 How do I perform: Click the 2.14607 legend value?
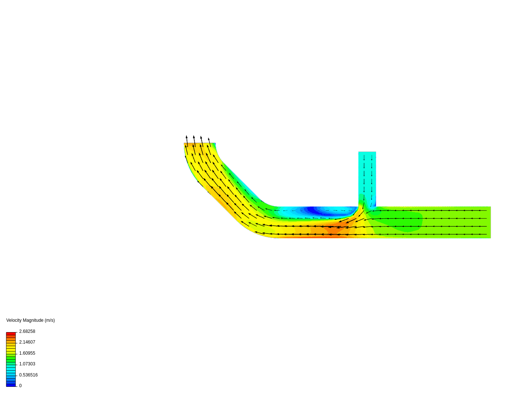(27, 342)
